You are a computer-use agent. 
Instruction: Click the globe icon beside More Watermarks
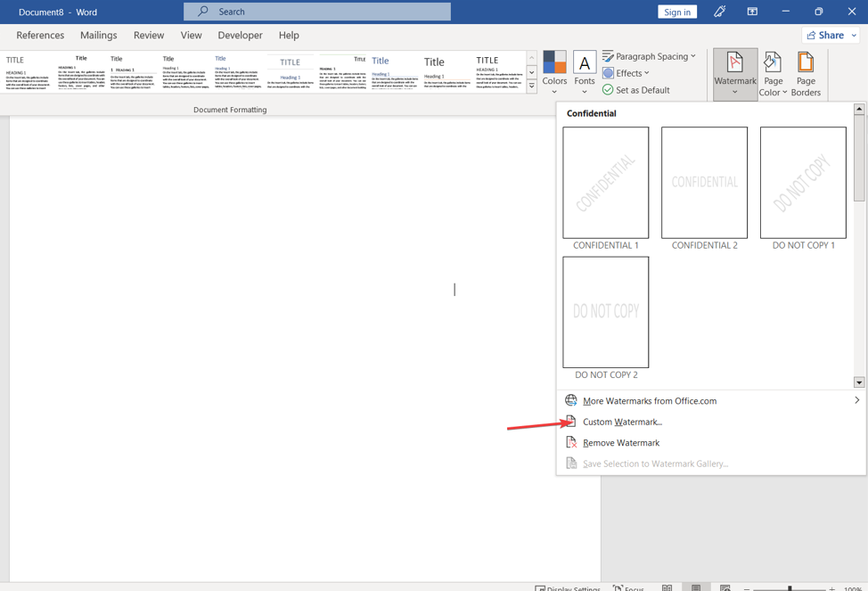[x=570, y=400]
